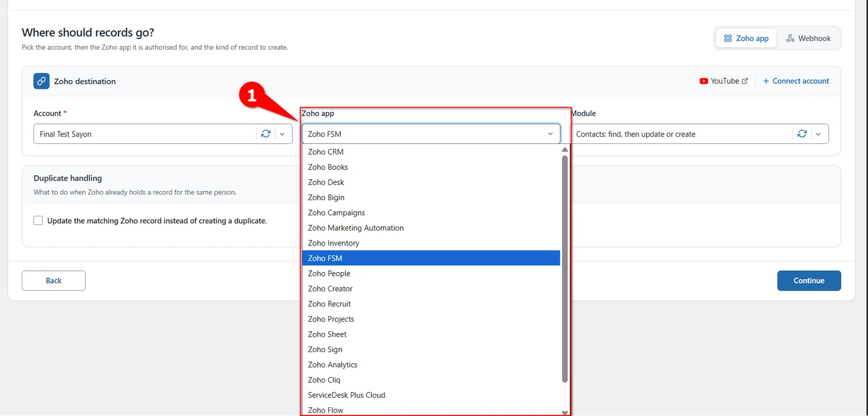Viewport: 868px width, 416px height.
Task: Click the external-link icon next to YouTube
Action: (745, 81)
